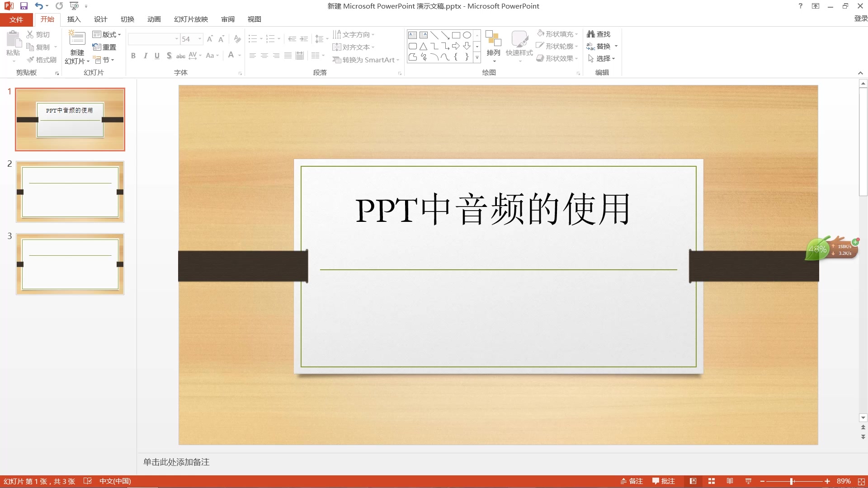Screen dimensions: 868x488
Task: Toggle italic formatting
Action: point(145,56)
